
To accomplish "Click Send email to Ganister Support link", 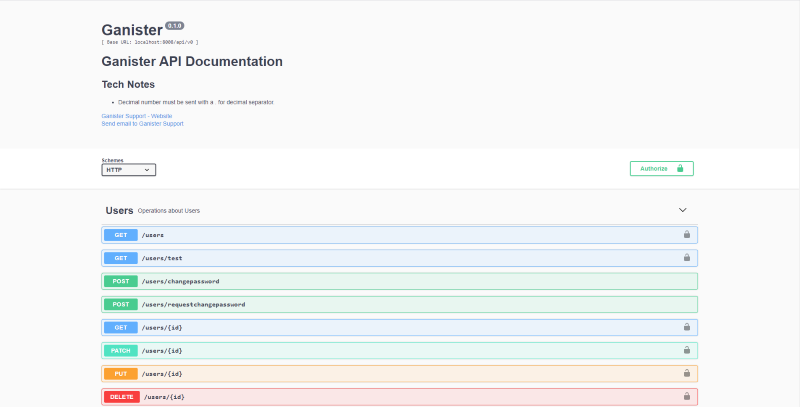I will click(x=142, y=124).
